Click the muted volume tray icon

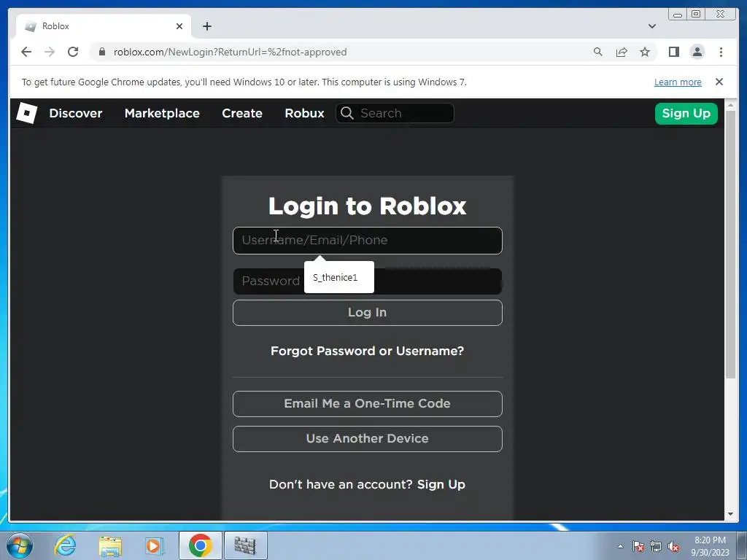click(x=673, y=546)
